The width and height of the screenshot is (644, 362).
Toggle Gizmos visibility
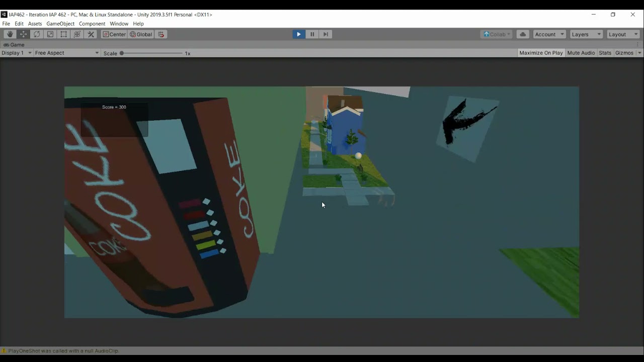point(624,53)
